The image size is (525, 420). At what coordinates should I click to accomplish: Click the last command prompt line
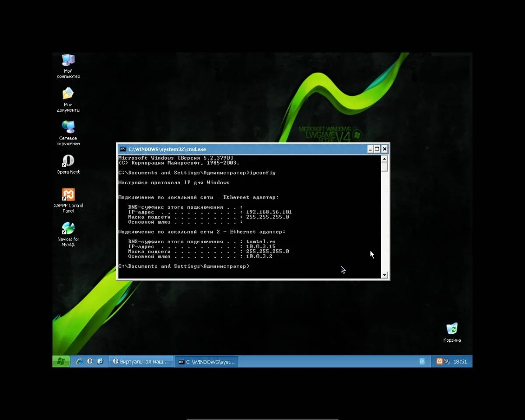[184, 266]
